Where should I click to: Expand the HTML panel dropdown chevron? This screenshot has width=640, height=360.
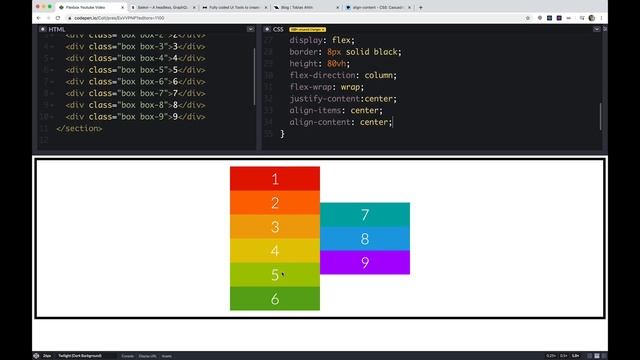[x=250, y=29]
